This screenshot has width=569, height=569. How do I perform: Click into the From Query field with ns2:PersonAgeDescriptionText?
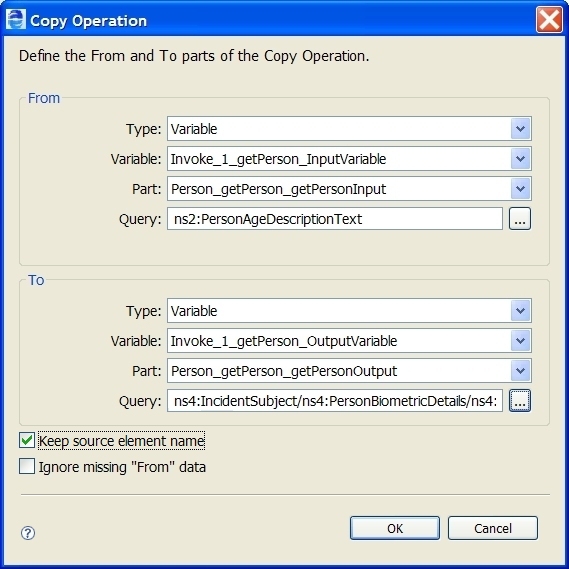click(x=335, y=219)
